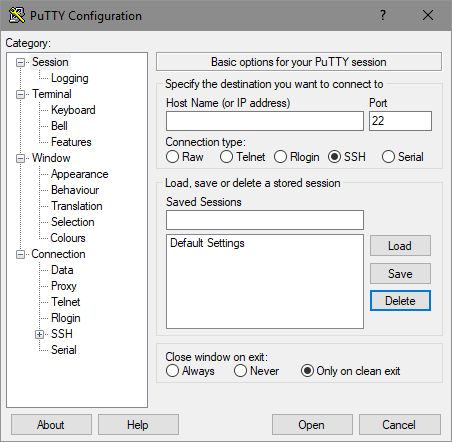This screenshot has width=452, height=442.
Task: Open the Proxy category
Action: [x=64, y=286]
